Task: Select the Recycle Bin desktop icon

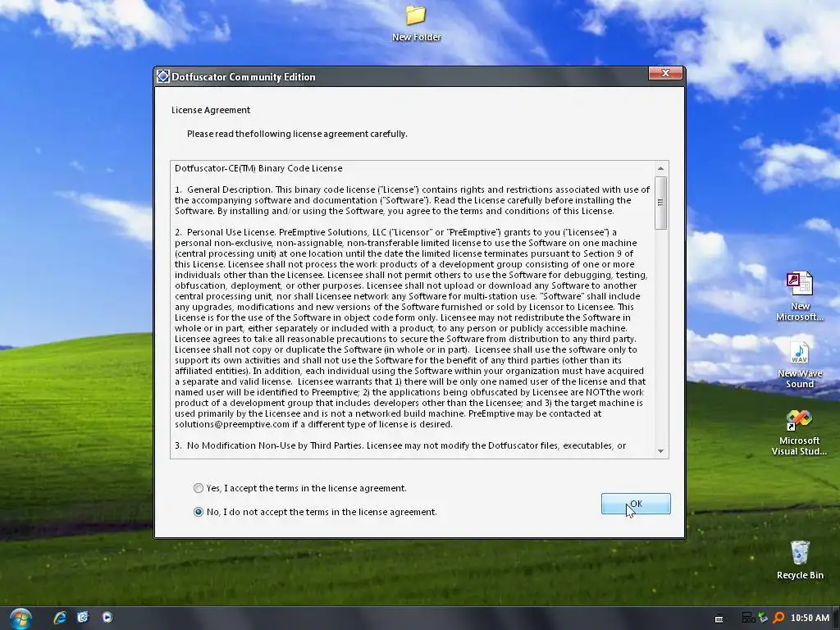Action: (800, 559)
